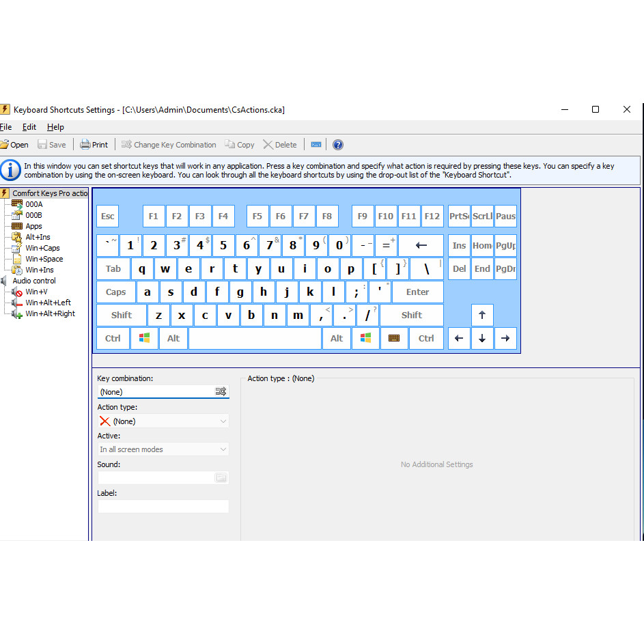Open the Help menu
This screenshot has height=644, width=644.
coord(55,127)
